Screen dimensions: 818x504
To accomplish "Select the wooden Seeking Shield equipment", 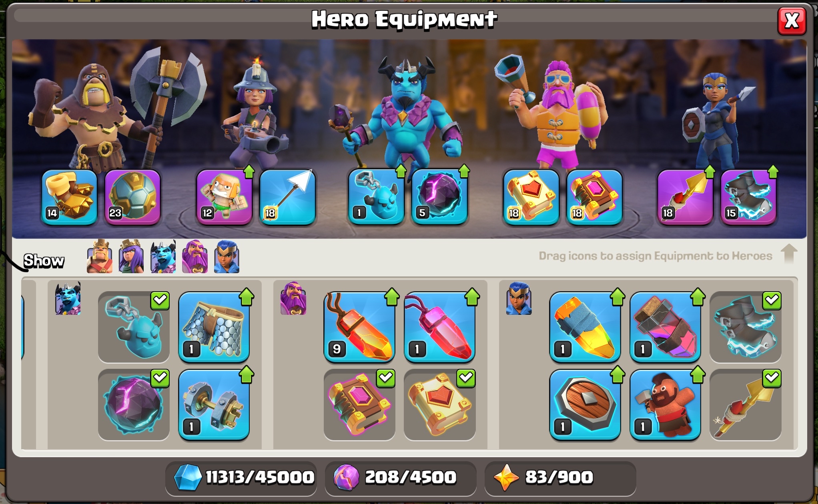I will pos(585,404).
